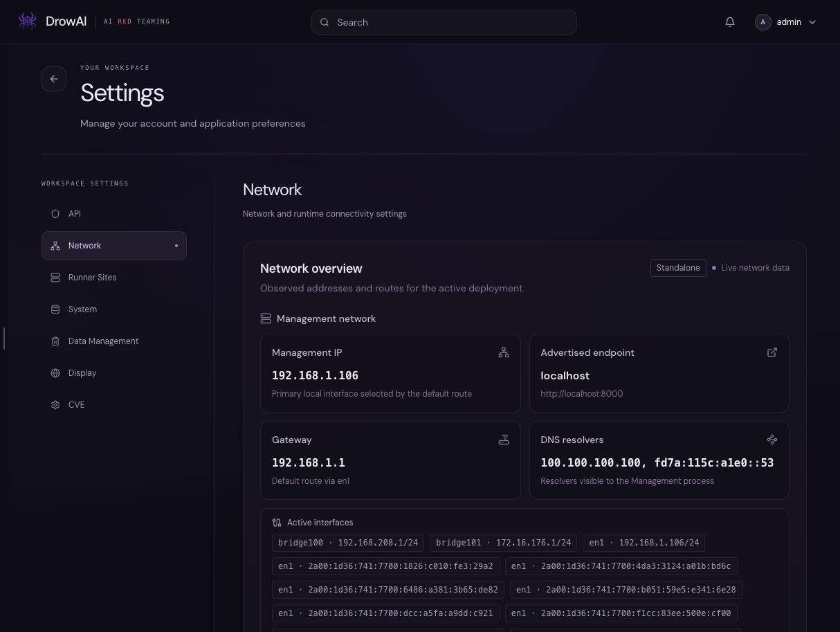Click the API shield icon

pos(55,214)
